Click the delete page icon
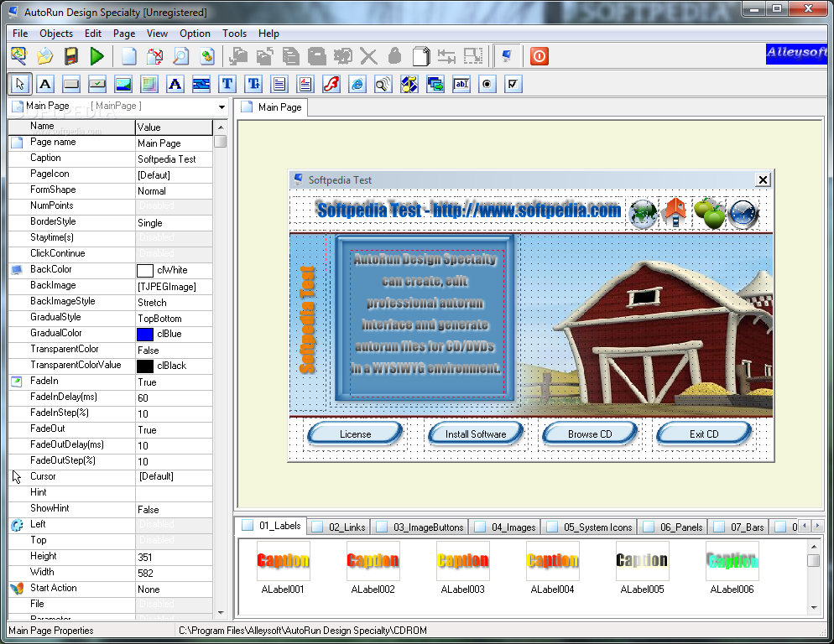Screen dimensions: 834x644 click(x=155, y=56)
